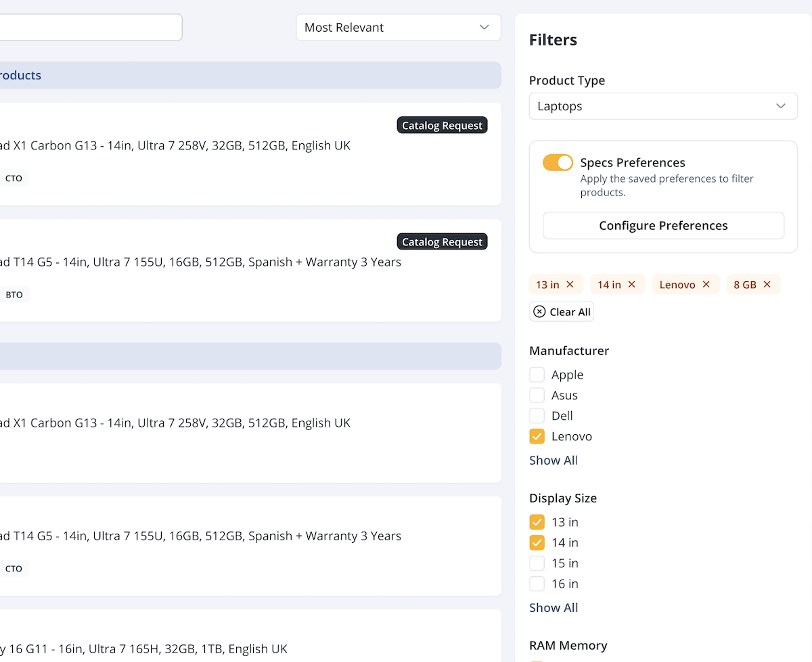Open the Product Type Laptops dropdown
Screen dimensions: 812x662
[662, 106]
